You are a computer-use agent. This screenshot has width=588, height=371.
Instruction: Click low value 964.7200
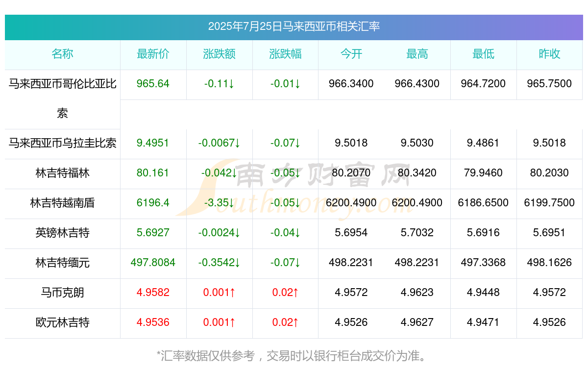483,84
